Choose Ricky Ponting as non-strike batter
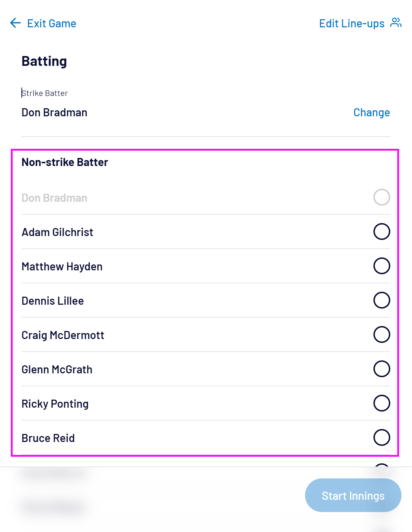 click(x=381, y=403)
